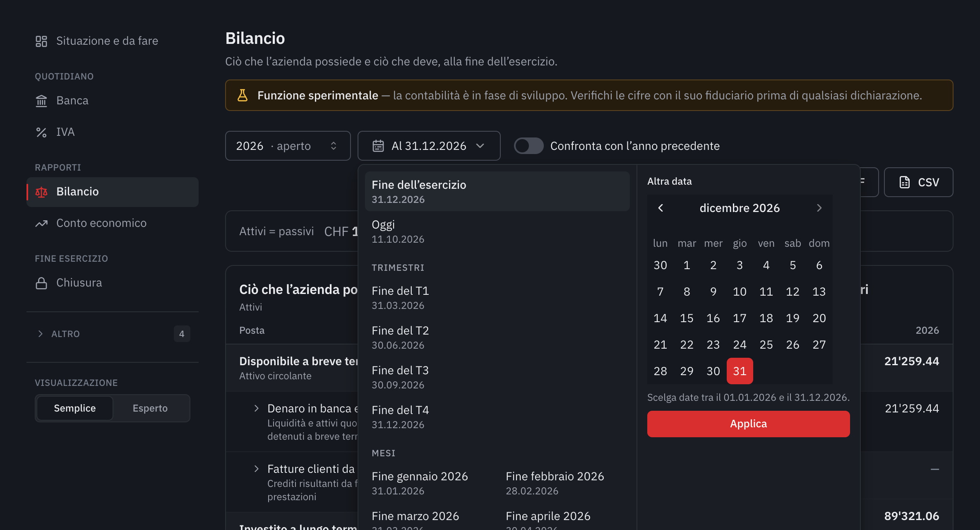
Task: Select Fine gennaio 2026 month end
Action: [x=431, y=483]
